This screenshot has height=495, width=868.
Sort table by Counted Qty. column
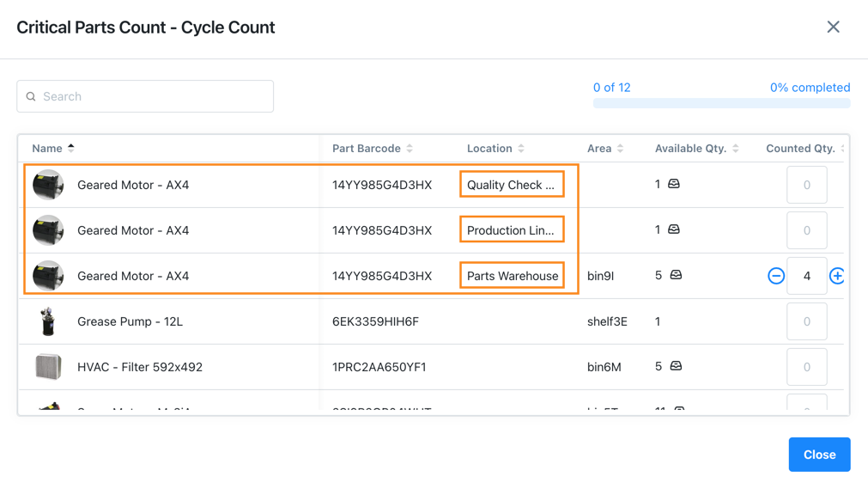[804, 148]
